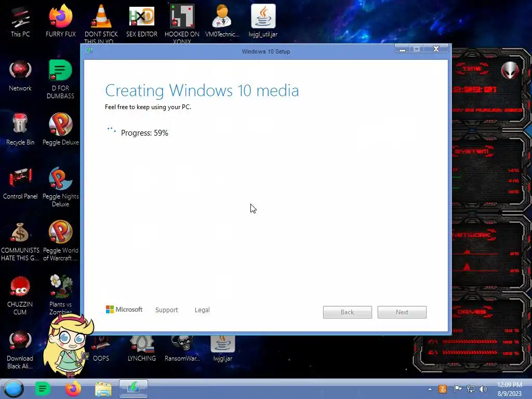Launch Peggle Deluxe from desktop
Screen dimensions: 532x399
60,129
